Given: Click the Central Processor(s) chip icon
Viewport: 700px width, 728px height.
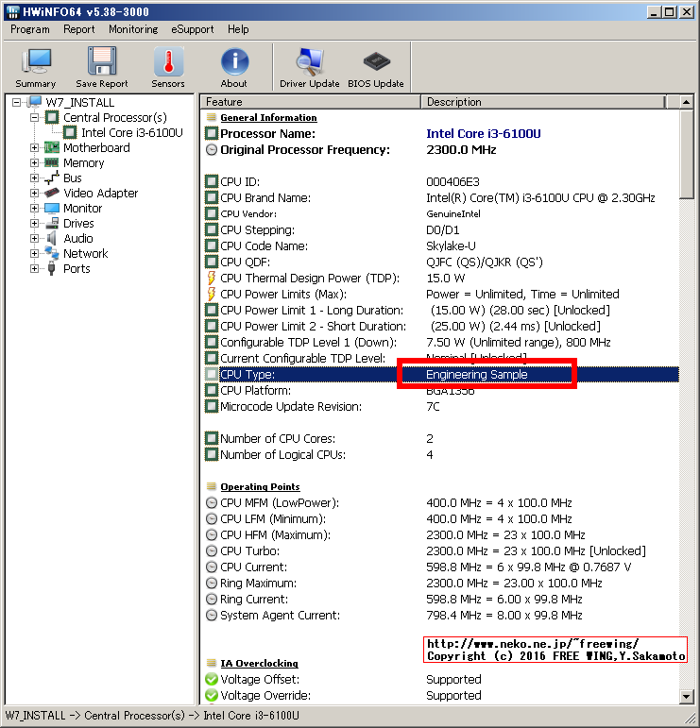Looking at the screenshot, I should pyautogui.click(x=52, y=117).
